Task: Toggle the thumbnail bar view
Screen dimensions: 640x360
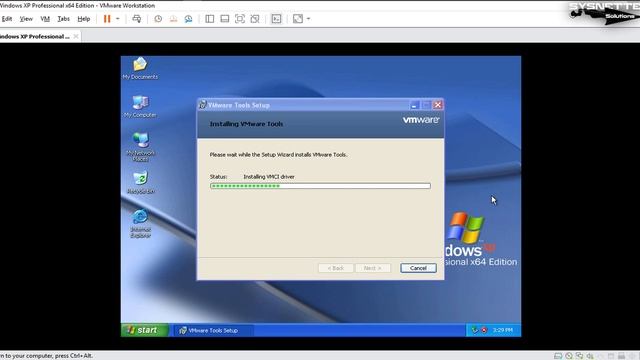Action: pyautogui.click(x=224, y=19)
